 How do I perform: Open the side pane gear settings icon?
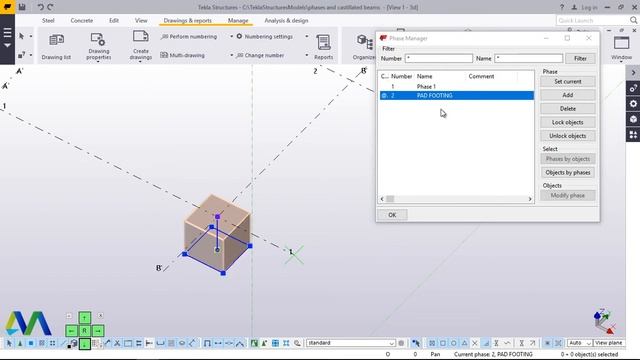[633, 104]
